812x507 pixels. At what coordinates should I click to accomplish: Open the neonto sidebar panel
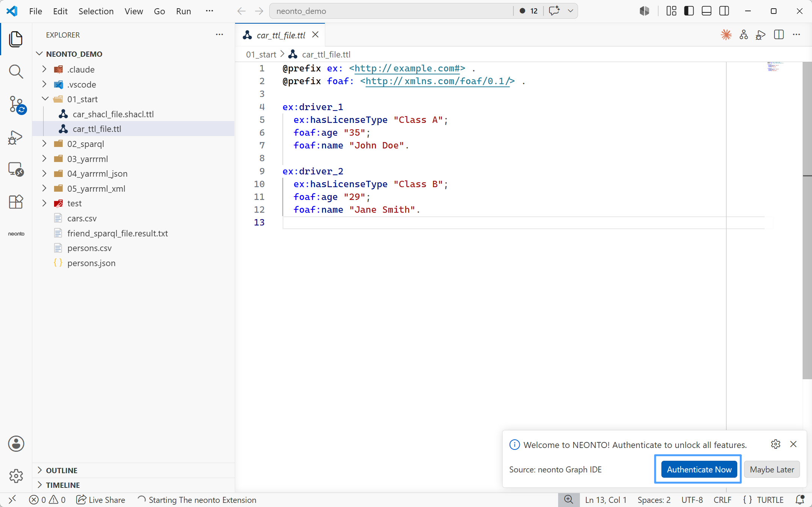pos(16,234)
